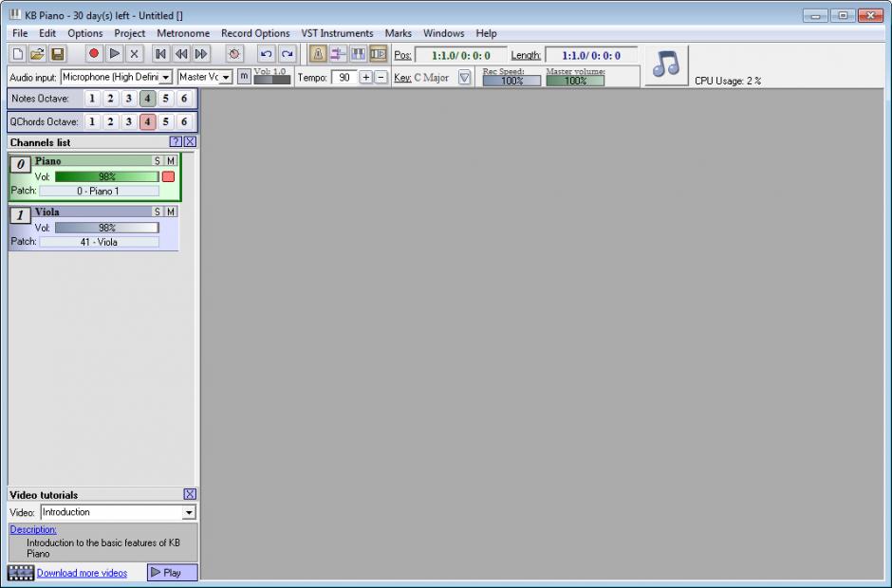Jump to the song start with the skip-back icon
Image resolution: width=892 pixels, height=588 pixels.
pyautogui.click(x=161, y=54)
